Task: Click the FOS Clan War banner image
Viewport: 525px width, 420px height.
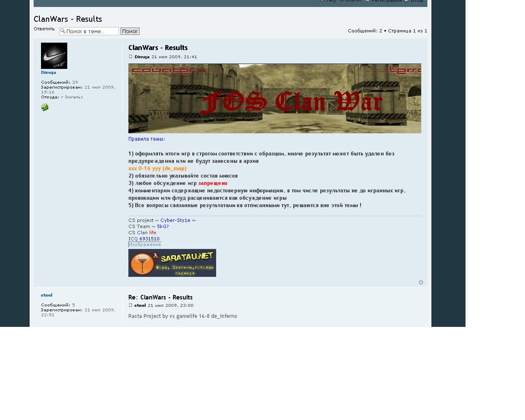Action: coord(274,98)
